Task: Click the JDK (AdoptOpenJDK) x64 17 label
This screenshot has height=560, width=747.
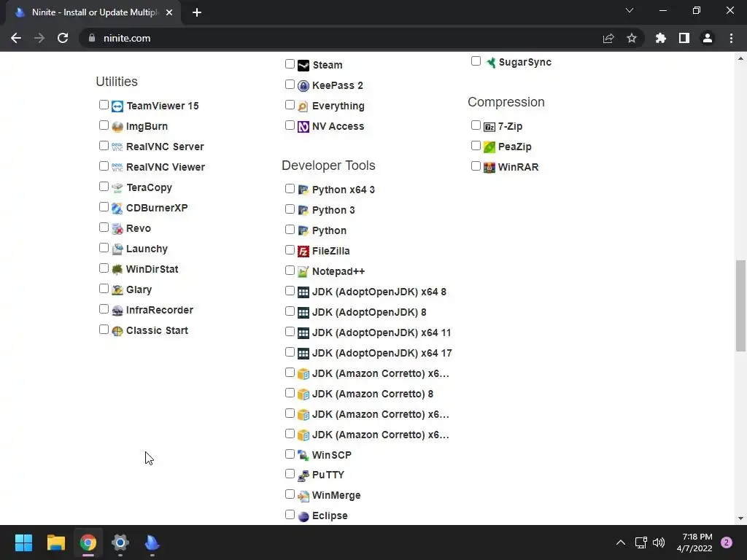Action: [382, 354]
